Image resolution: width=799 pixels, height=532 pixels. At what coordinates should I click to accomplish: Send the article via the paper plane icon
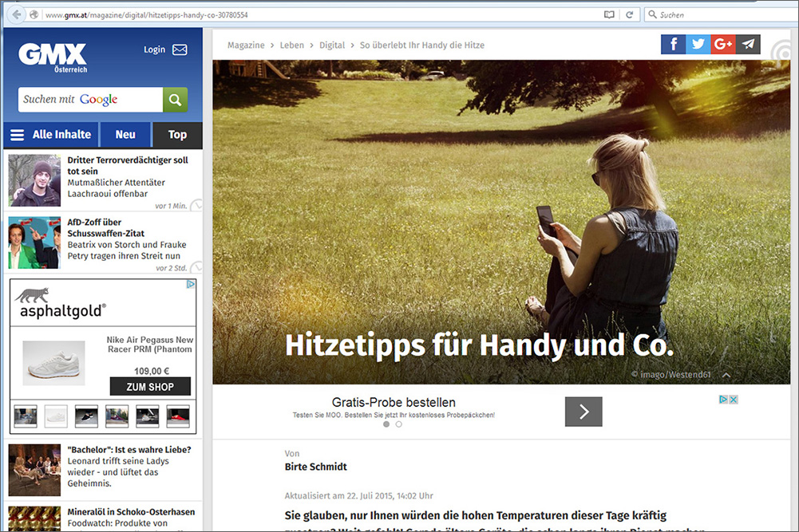point(748,45)
